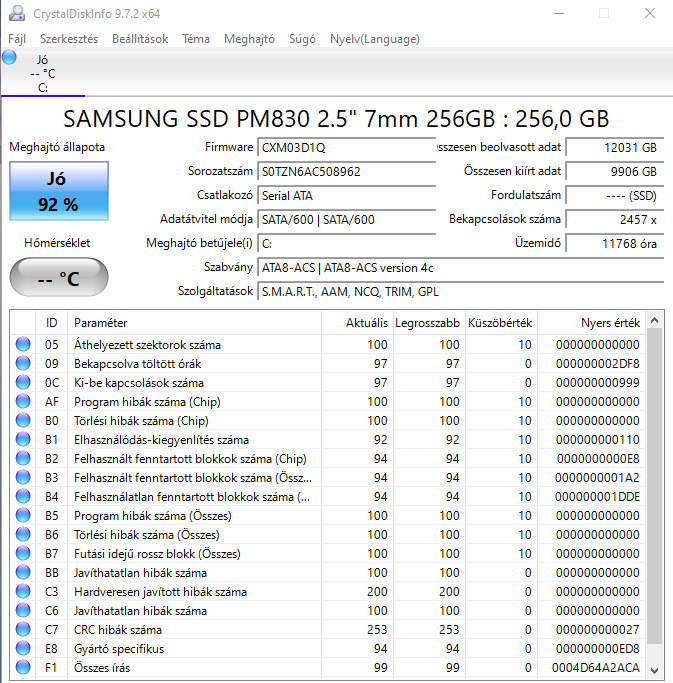Click the transfer mode field SATA/600 | SATA/600

(x=346, y=220)
